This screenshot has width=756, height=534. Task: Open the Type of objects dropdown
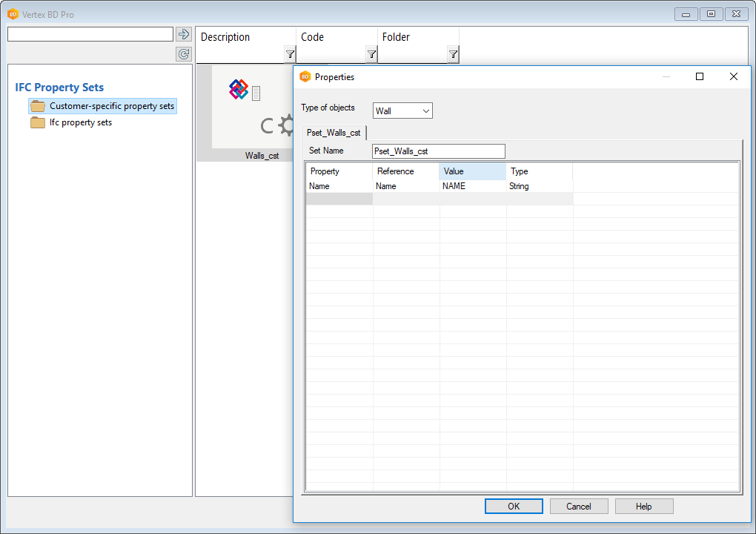[402, 111]
